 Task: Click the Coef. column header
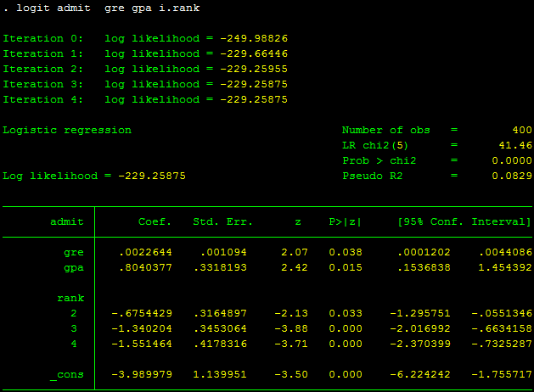[155, 222]
